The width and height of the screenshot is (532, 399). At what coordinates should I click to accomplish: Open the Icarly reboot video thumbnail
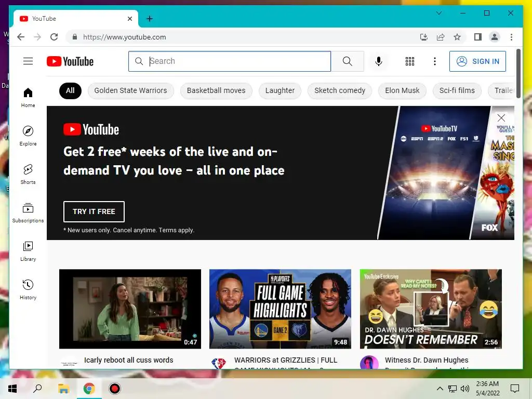click(x=130, y=309)
